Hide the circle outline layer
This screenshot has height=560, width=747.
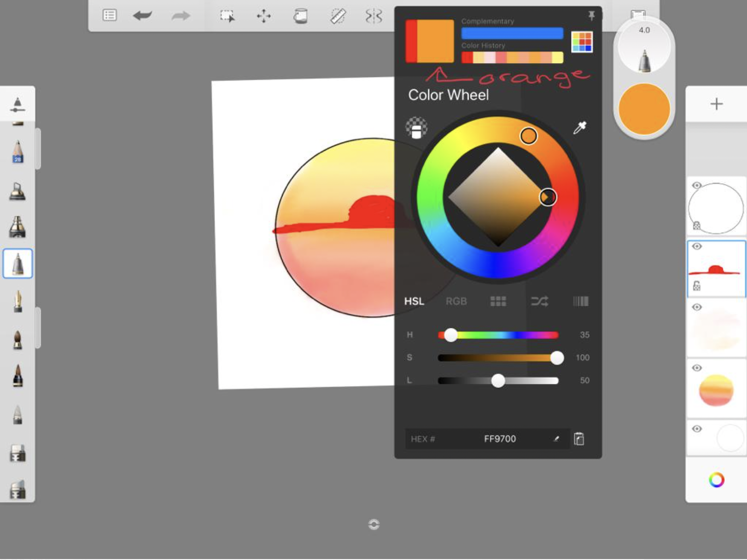(697, 185)
